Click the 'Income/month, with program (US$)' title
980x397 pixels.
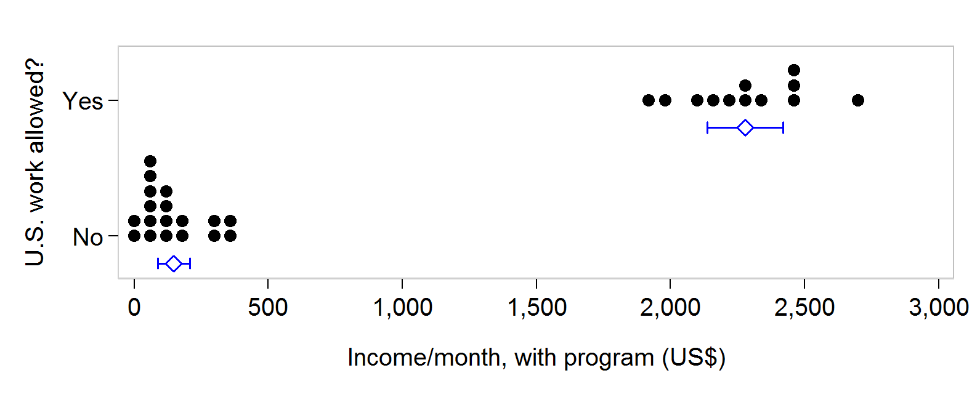pos(537,358)
